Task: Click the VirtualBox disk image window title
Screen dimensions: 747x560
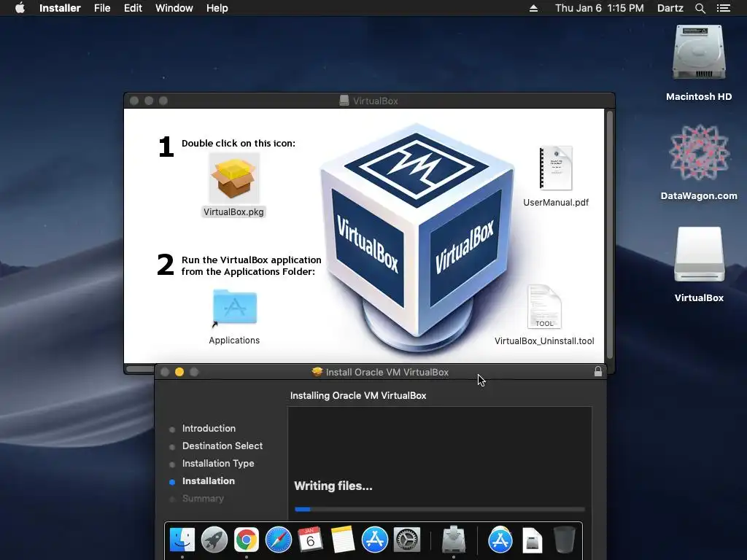Action: [x=376, y=101]
